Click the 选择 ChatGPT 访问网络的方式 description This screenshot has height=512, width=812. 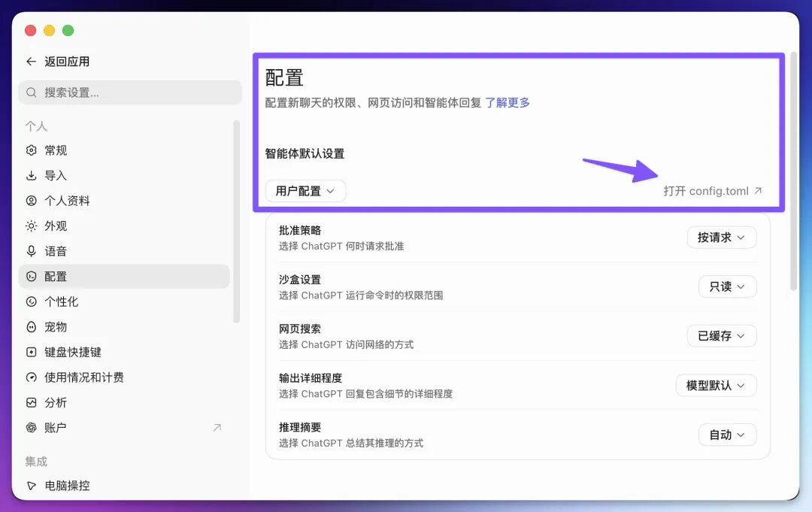coord(347,345)
